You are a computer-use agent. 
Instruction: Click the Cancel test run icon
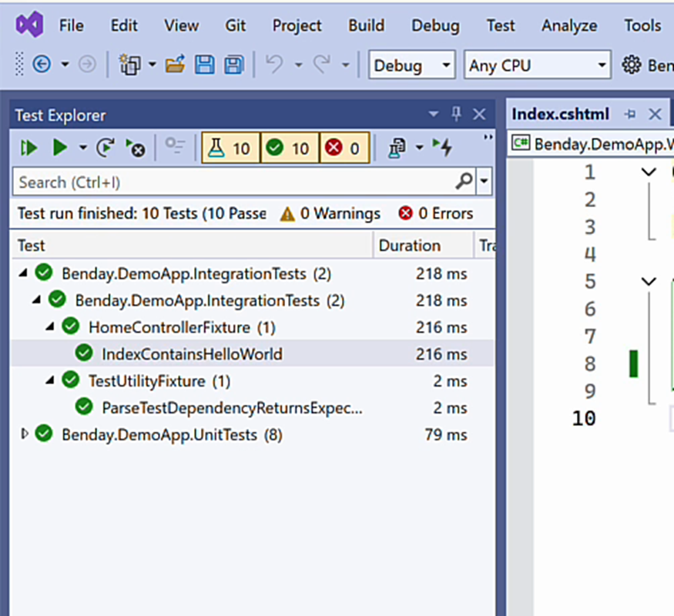(136, 148)
